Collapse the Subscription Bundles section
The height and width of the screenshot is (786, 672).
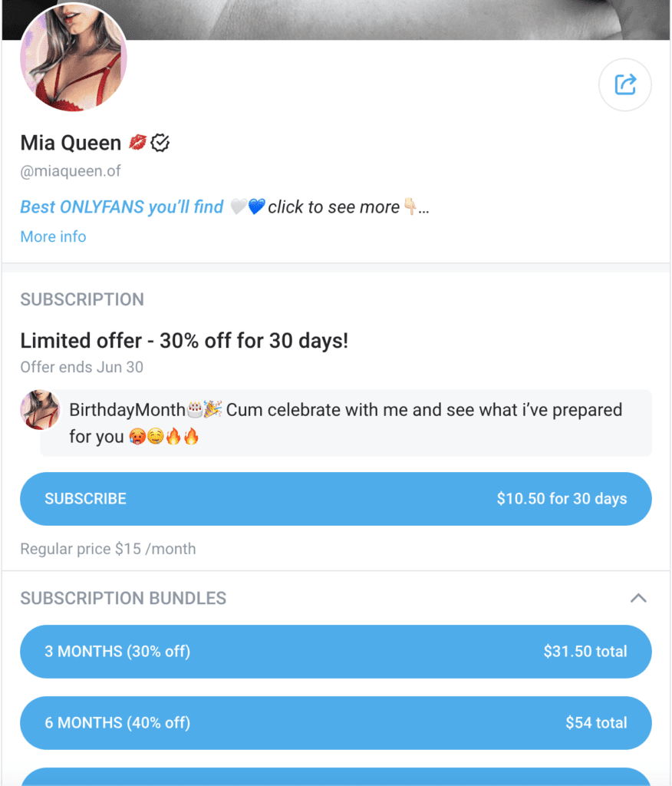(637, 598)
